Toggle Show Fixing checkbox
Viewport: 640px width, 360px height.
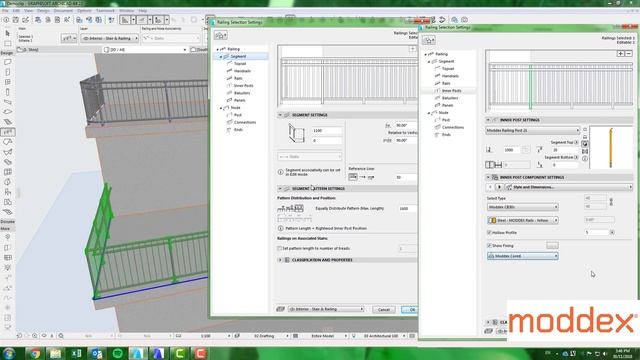click(x=489, y=245)
